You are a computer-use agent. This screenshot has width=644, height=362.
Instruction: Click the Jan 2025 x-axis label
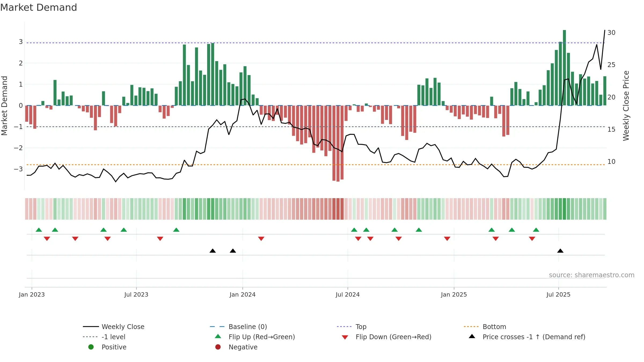[x=454, y=294]
